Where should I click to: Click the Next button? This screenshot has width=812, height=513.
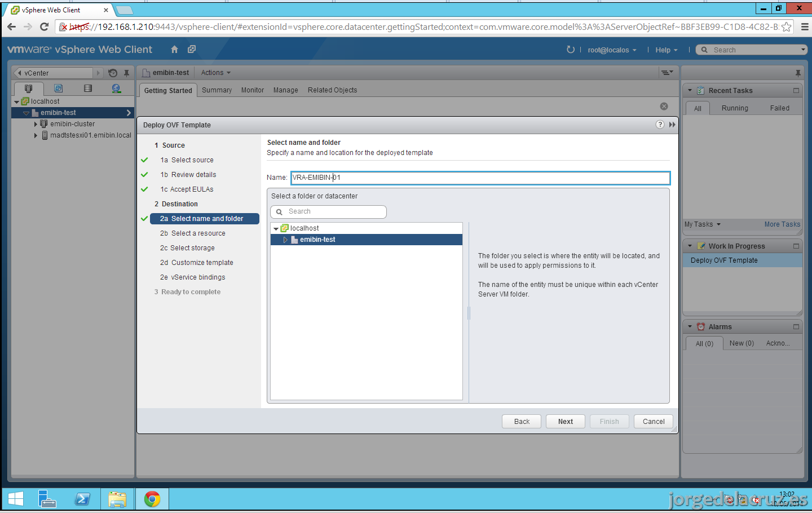point(566,422)
